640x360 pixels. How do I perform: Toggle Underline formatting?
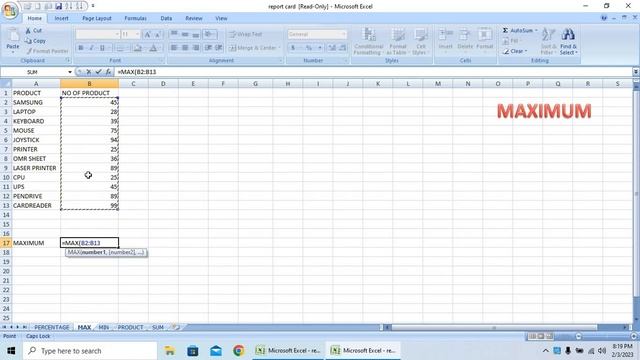pos(102,48)
